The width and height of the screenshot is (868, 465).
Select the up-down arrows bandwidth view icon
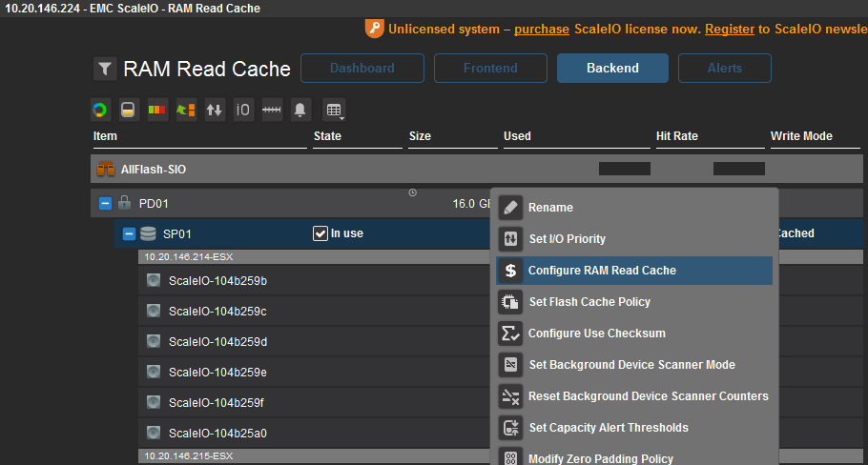click(x=215, y=110)
